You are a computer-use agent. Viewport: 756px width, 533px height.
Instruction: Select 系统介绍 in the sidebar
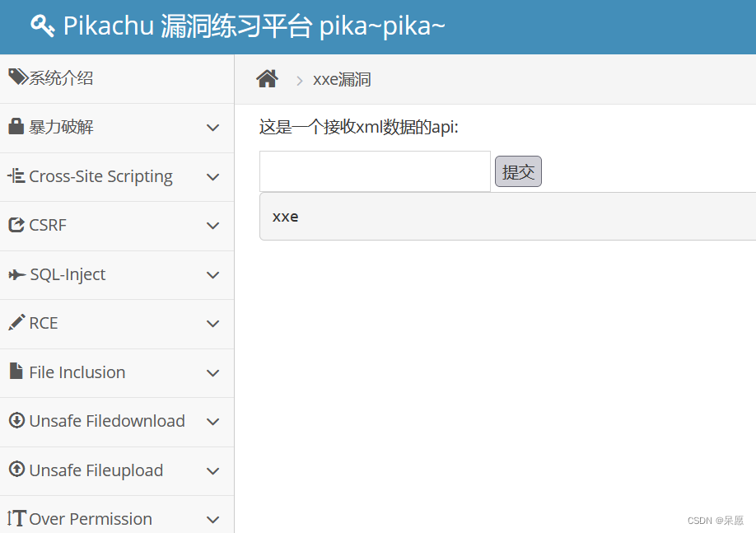click(x=59, y=77)
